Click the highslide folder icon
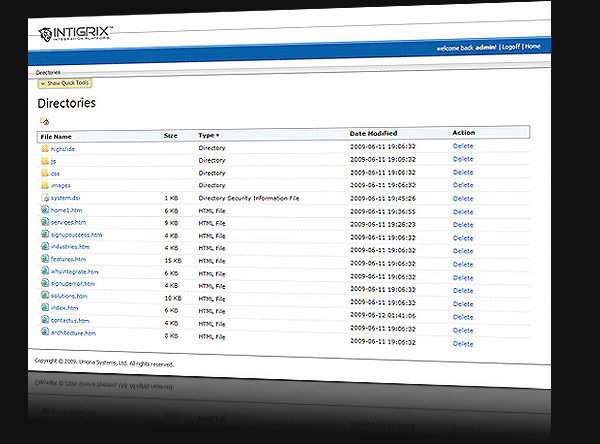The width and height of the screenshot is (600, 444). coord(45,148)
